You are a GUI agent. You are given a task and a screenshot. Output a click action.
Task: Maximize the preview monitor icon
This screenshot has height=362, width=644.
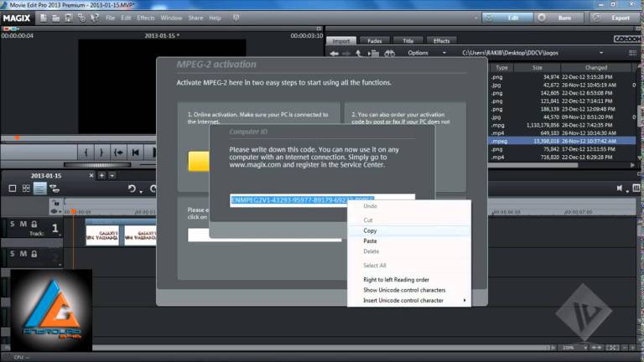pos(319,28)
